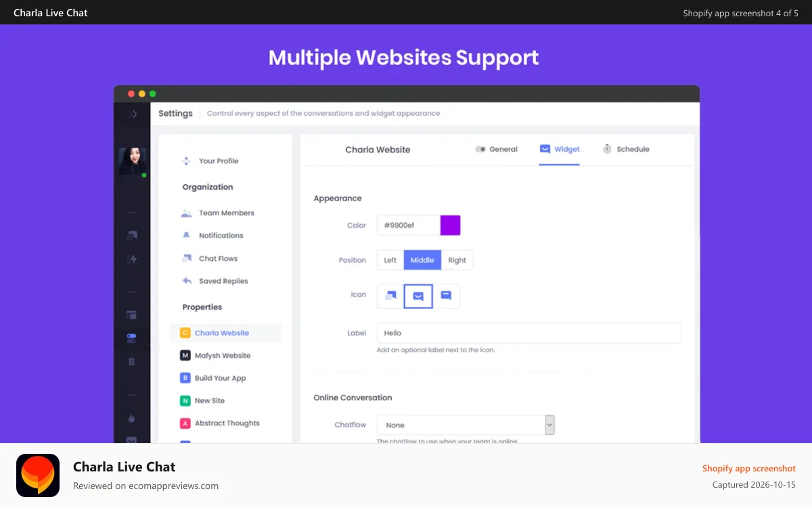Click the blue B property badge
The width and height of the screenshot is (812, 508).
tap(185, 378)
